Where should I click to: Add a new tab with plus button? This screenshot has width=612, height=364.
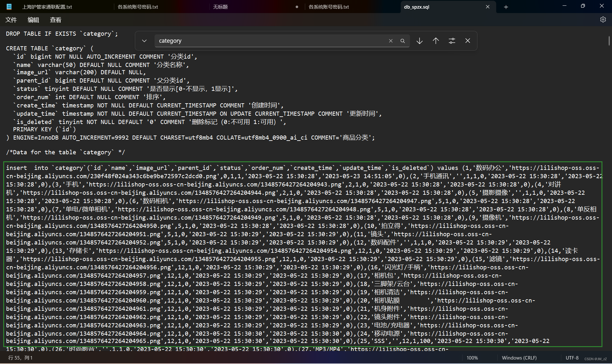click(506, 7)
